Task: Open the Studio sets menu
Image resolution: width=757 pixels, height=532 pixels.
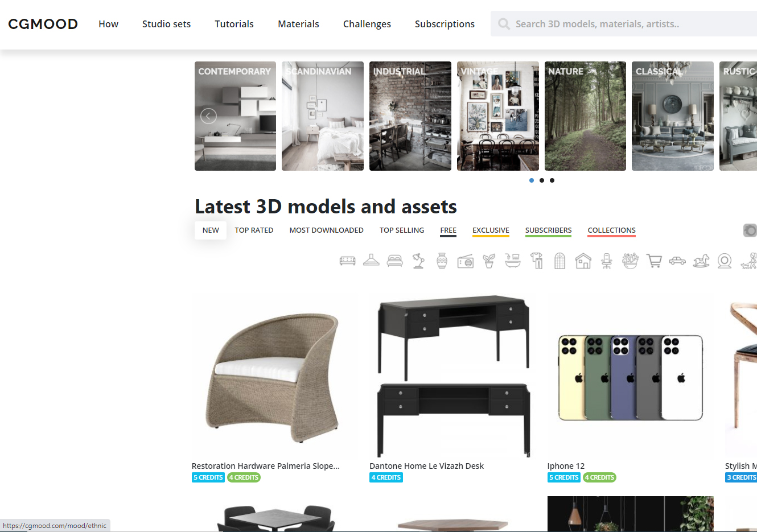Action: point(166,24)
